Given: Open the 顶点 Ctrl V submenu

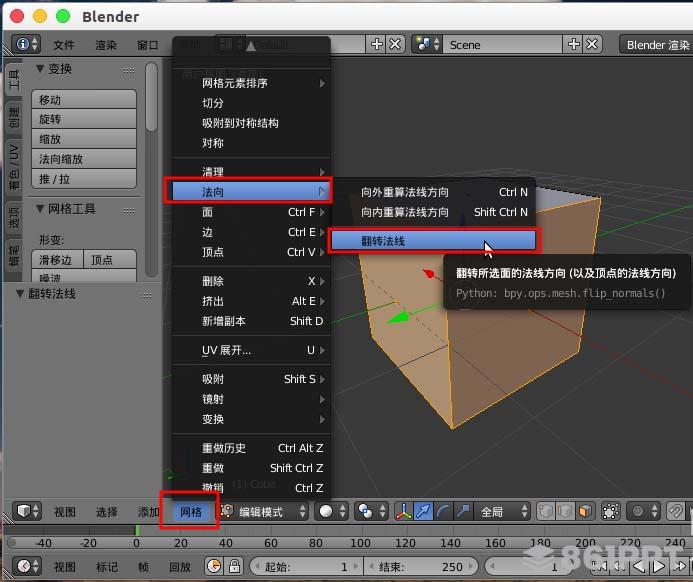Looking at the screenshot, I should pyautogui.click(x=251, y=252).
